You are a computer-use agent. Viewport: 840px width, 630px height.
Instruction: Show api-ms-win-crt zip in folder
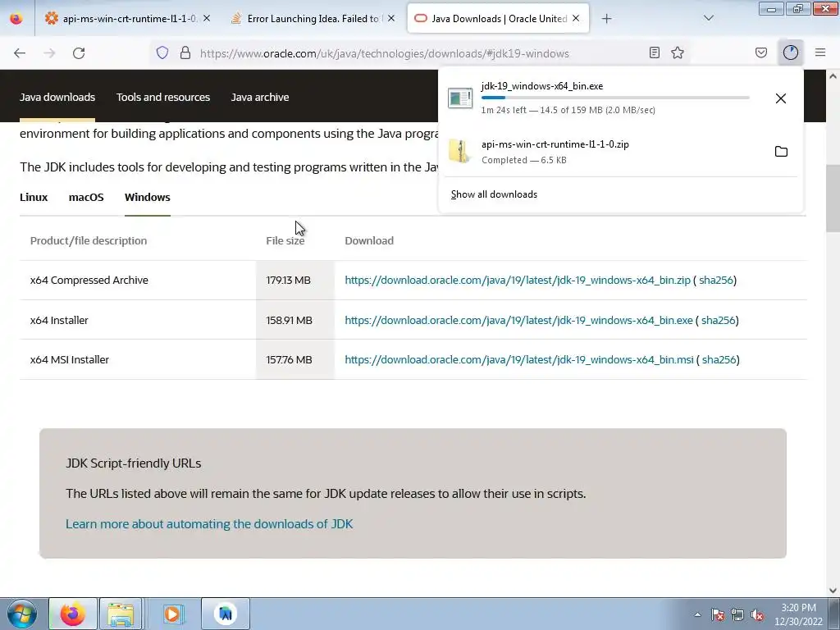click(x=781, y=151)
